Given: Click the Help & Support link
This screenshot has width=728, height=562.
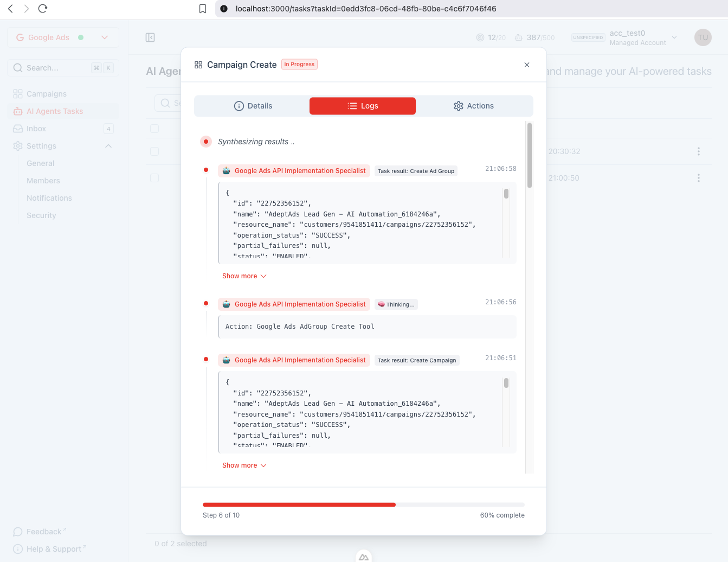Looking at the screenshot, I should (x=49, y=549).
